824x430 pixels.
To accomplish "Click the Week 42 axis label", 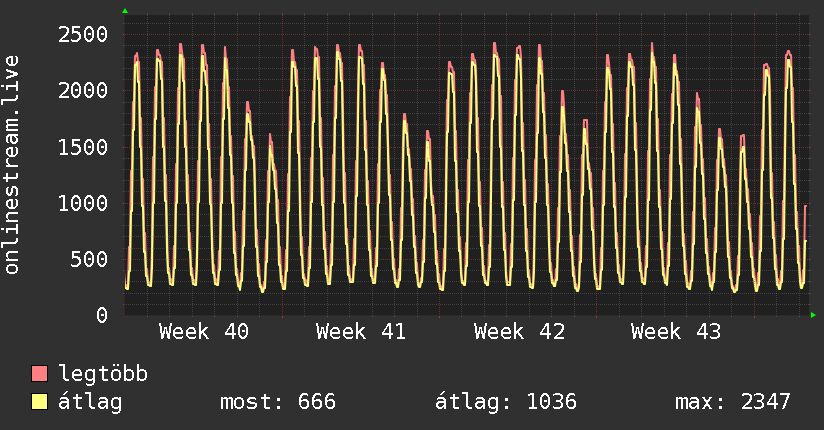I will (x=519, y=332).
